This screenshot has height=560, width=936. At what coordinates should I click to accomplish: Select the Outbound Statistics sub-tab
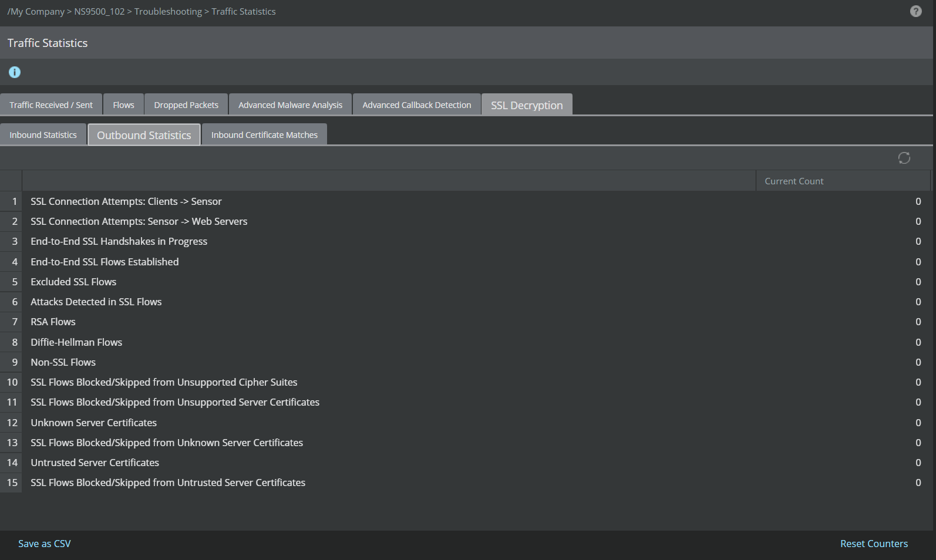[x=144, y=134]
